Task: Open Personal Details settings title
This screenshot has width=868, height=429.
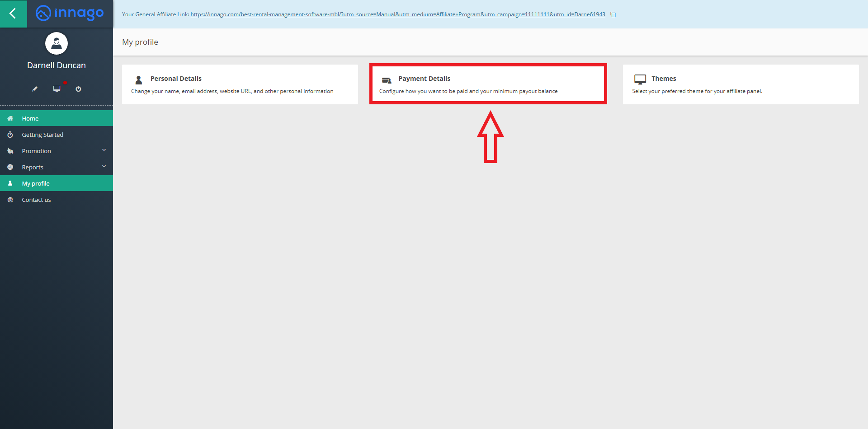Action: (176, 79)
